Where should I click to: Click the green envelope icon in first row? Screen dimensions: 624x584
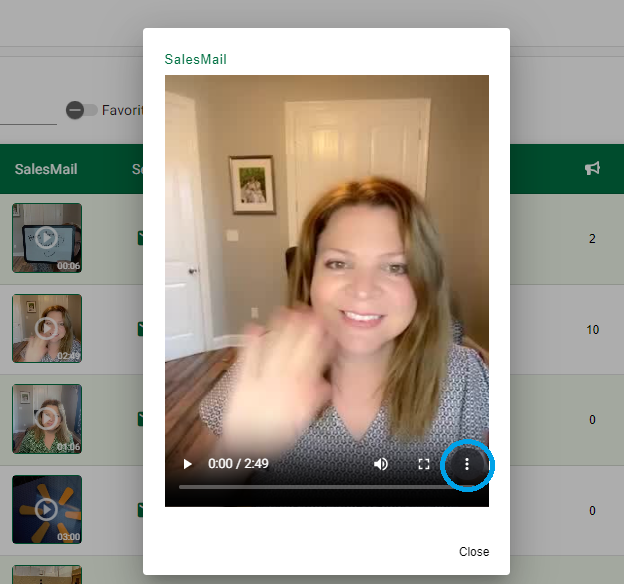[140, 238]
